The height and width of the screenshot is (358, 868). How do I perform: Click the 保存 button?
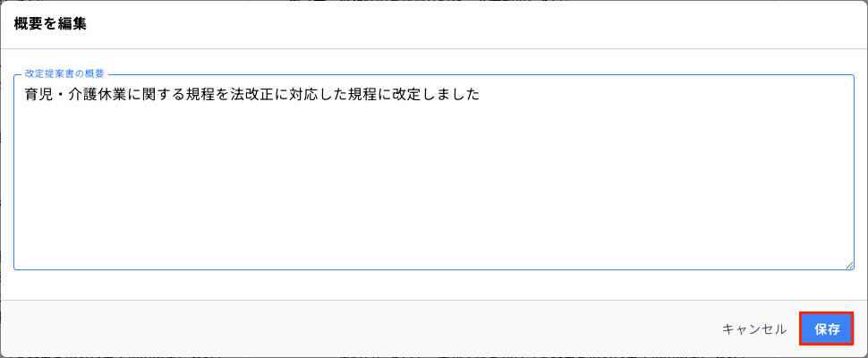pos(827,328)
